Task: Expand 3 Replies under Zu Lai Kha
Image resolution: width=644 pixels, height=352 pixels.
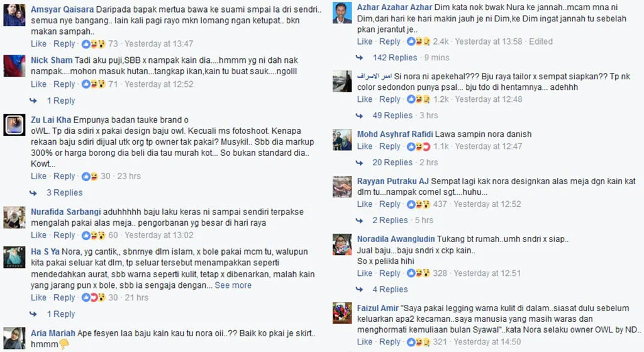Action: click(65, 192)
